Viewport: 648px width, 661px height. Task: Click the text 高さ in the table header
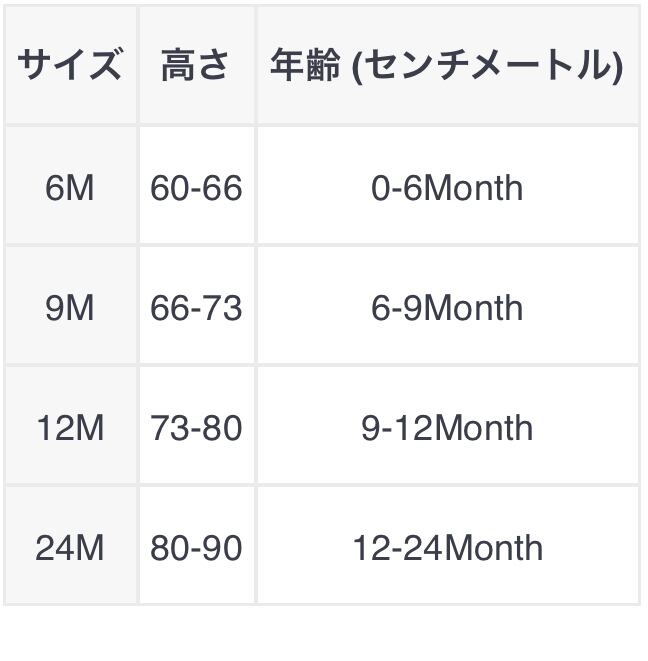196,66
